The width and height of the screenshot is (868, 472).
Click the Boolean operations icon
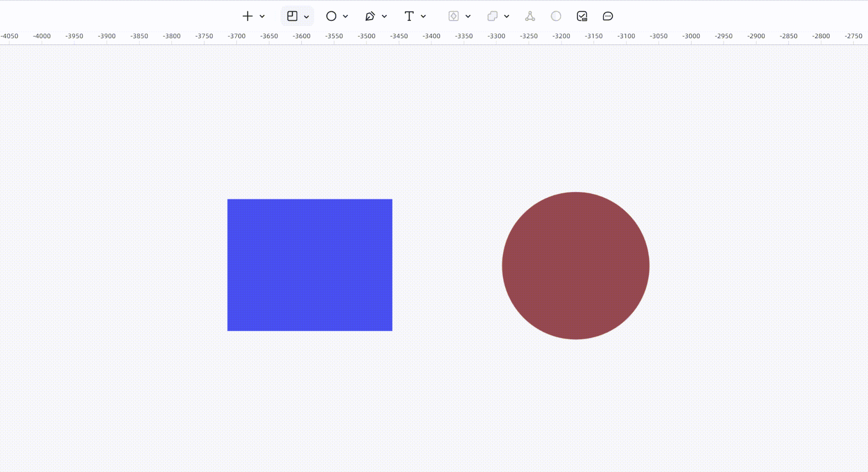pos(492,16)
